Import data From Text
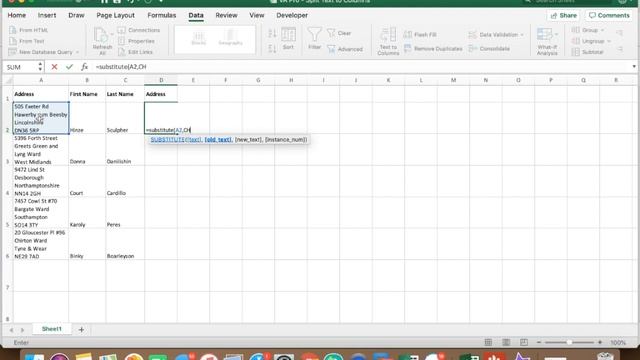 coord(27,41)
